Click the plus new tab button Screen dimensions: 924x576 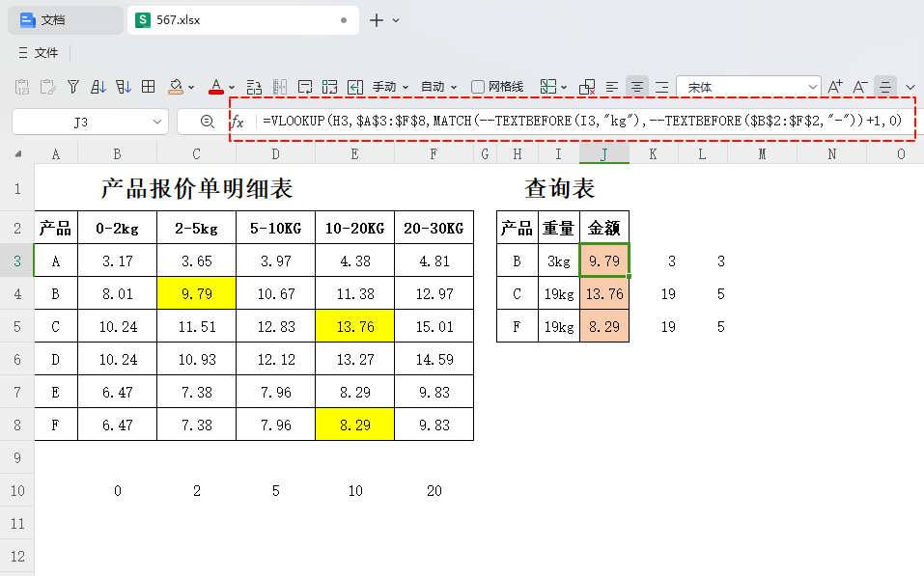(x=376, y=20)
